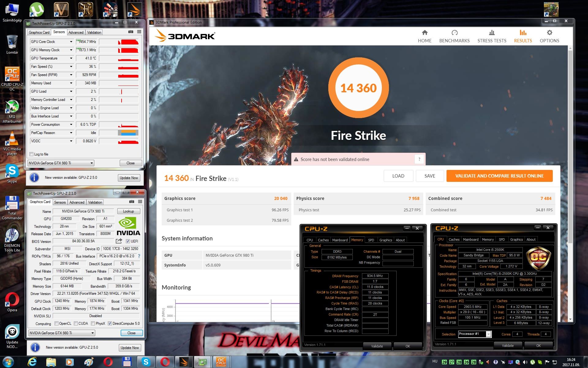Click the help question mark beside validation warning
Viewport: 588px width, 368px height.
[419, 159]
